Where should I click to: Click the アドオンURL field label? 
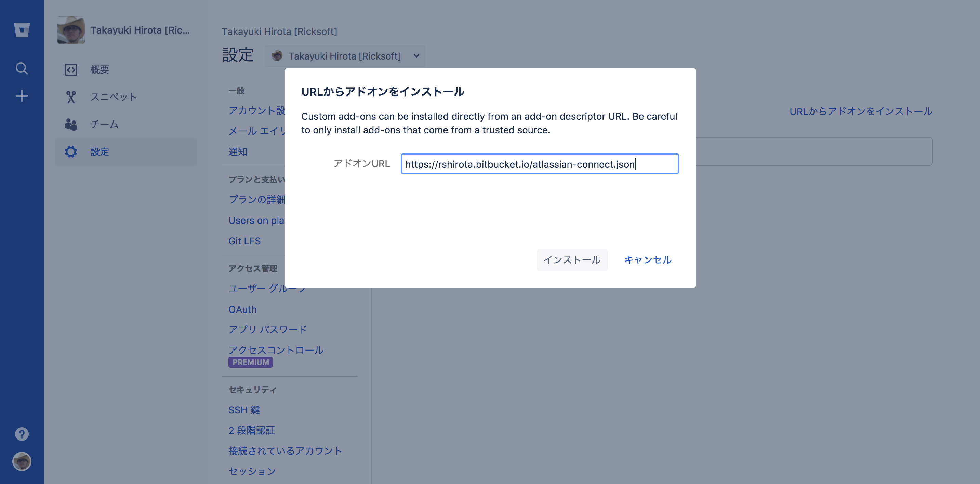(361, 163)
